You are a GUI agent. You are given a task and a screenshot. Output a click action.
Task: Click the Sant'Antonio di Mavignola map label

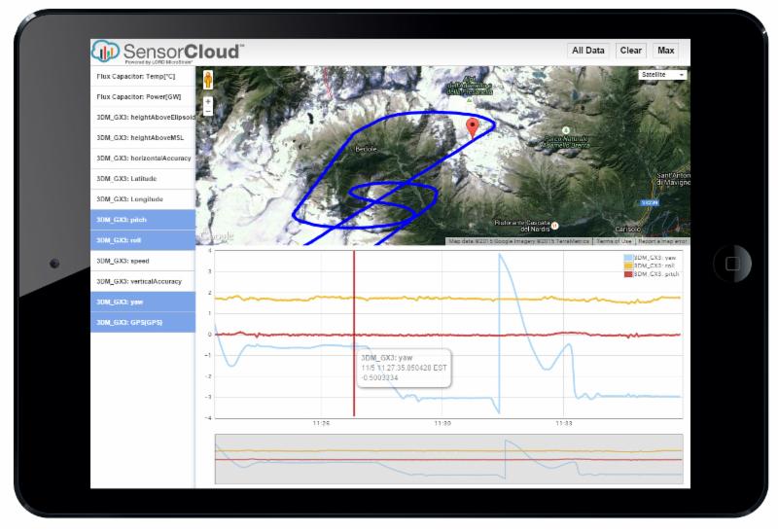click(x=673, y=179)
